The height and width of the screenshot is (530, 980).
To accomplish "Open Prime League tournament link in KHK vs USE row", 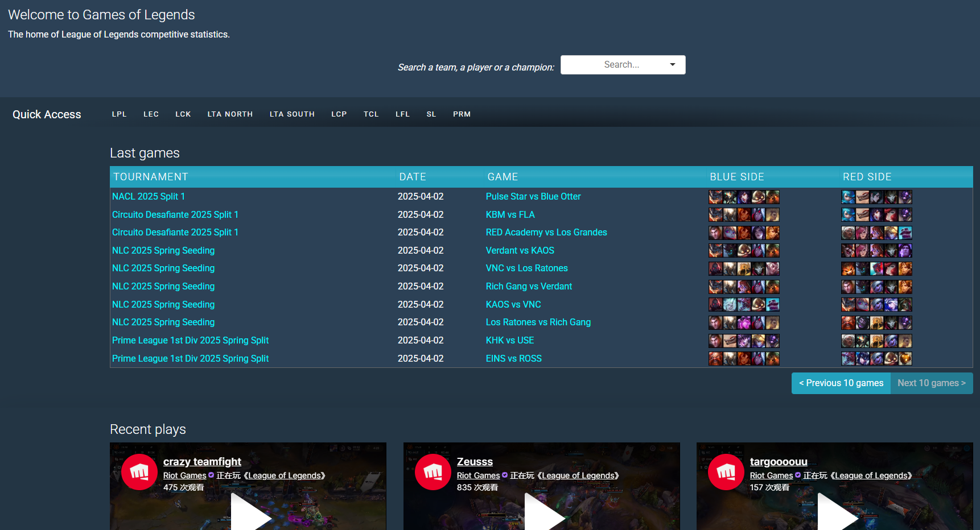I will point(190,341).
